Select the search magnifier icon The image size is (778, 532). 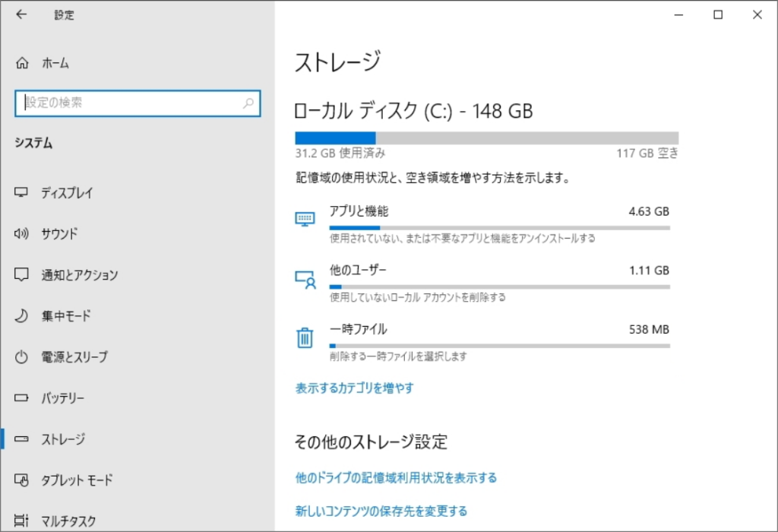[248, 103]
